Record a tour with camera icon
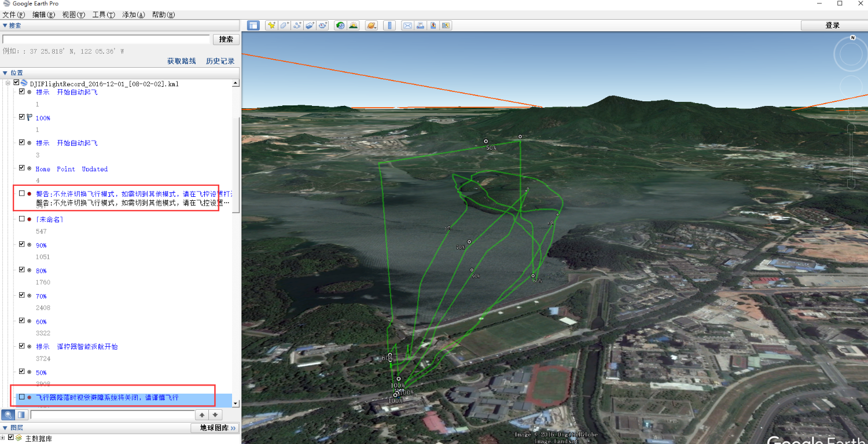 coord(322,25)
